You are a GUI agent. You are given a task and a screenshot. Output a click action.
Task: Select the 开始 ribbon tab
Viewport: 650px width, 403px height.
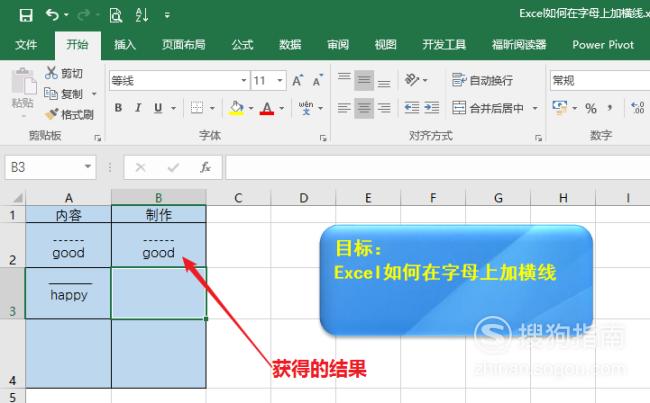pos(78,44)
